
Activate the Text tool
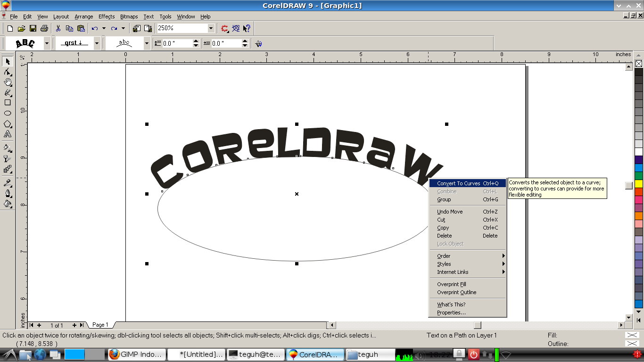8,134
